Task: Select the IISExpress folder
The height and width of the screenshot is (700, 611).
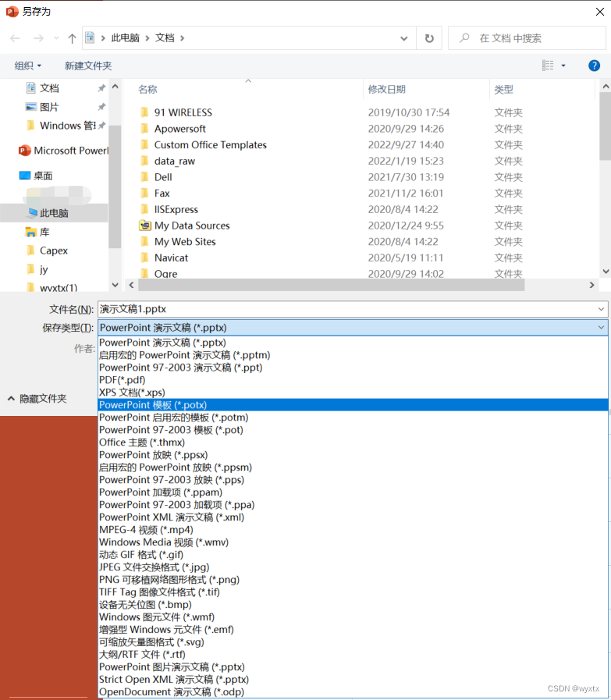Action: click(176, 209)
